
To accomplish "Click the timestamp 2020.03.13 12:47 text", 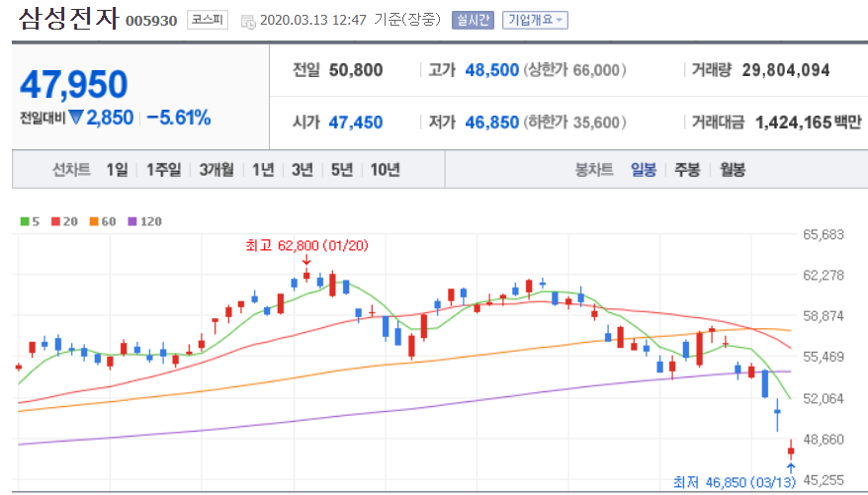I will (313, 20).
